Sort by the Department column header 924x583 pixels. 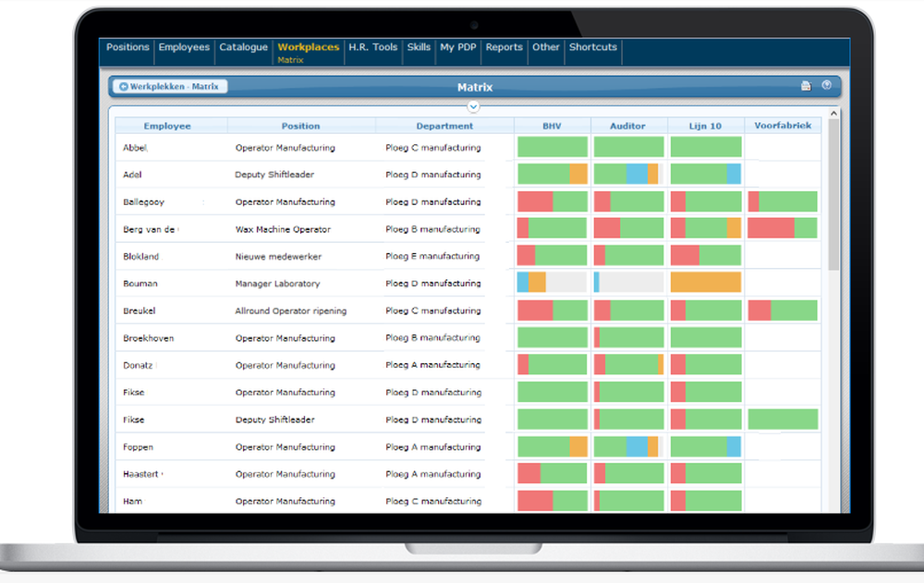(x=444, y=127)
